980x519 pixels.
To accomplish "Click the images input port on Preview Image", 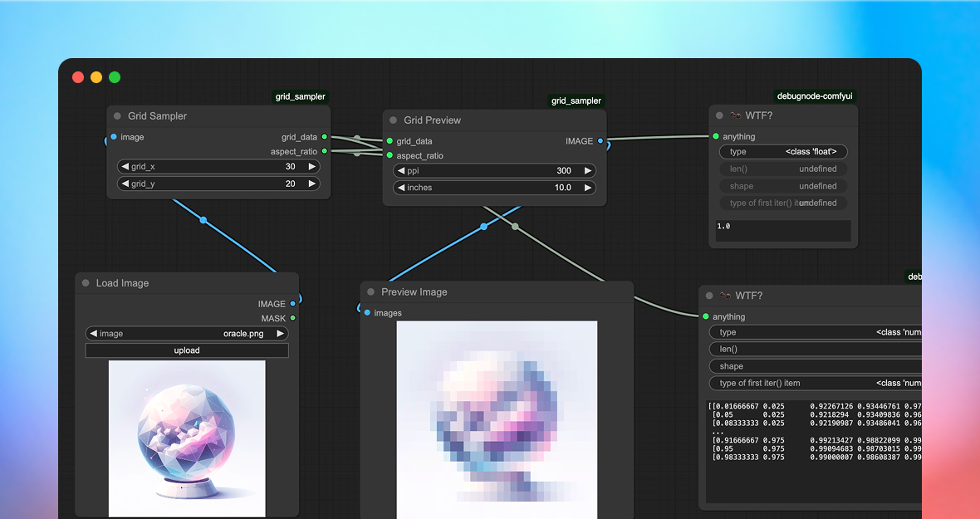I will coord(367,313).
